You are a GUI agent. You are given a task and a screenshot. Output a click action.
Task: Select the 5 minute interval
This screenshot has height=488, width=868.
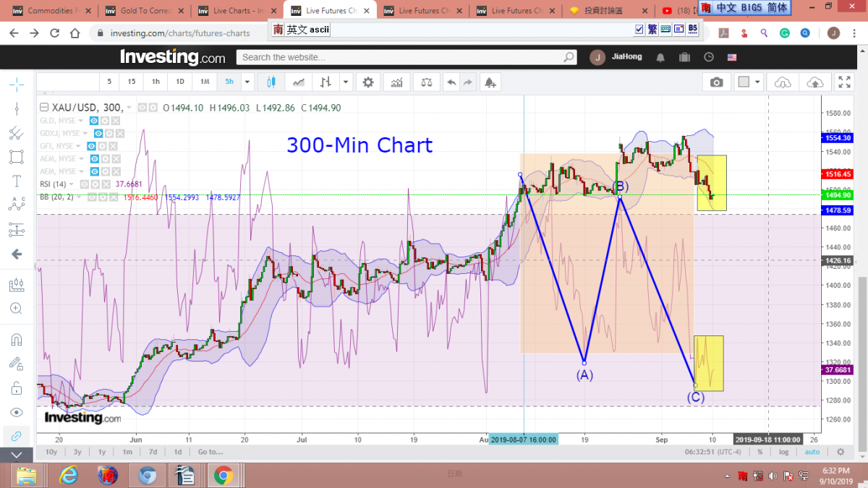click(x=109, y=82)
